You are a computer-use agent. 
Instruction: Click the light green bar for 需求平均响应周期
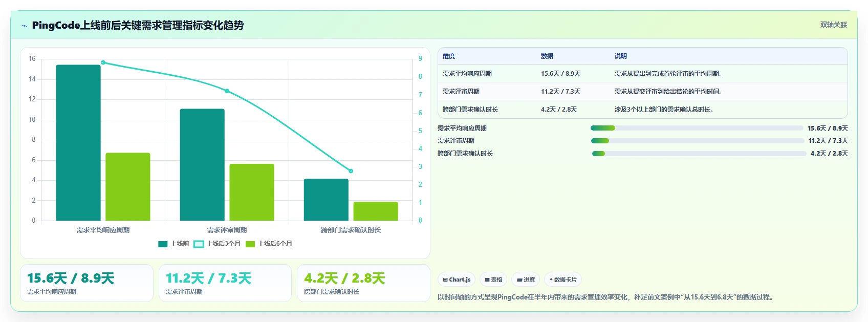(x=128, y=187)
